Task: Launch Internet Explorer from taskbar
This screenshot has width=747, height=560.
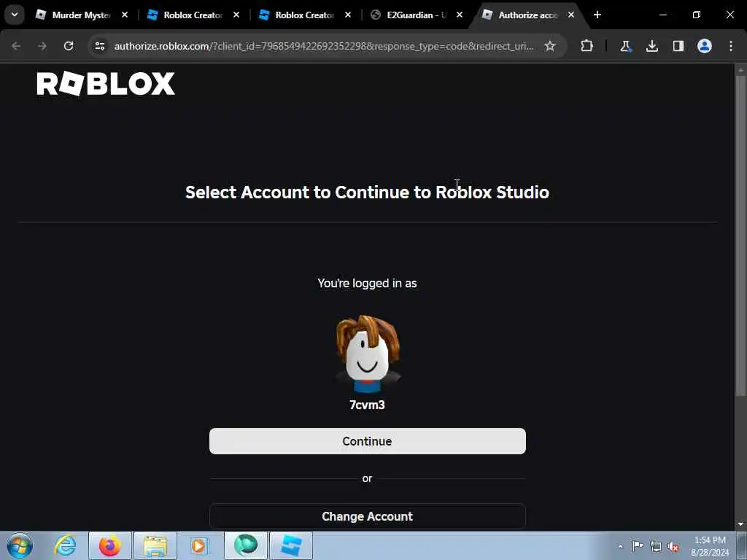Action: 65,545
